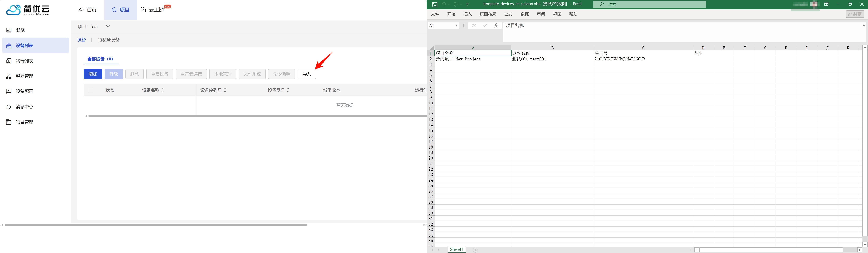Select Excel cell 测试001 test001
The image size is (868, 253).
[x=552, y=59]
